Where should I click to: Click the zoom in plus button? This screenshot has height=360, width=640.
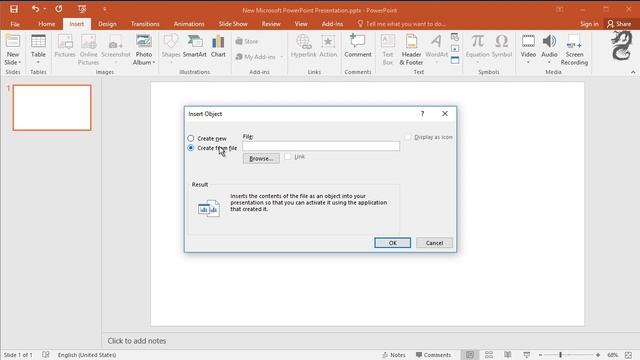pos(598,355)
